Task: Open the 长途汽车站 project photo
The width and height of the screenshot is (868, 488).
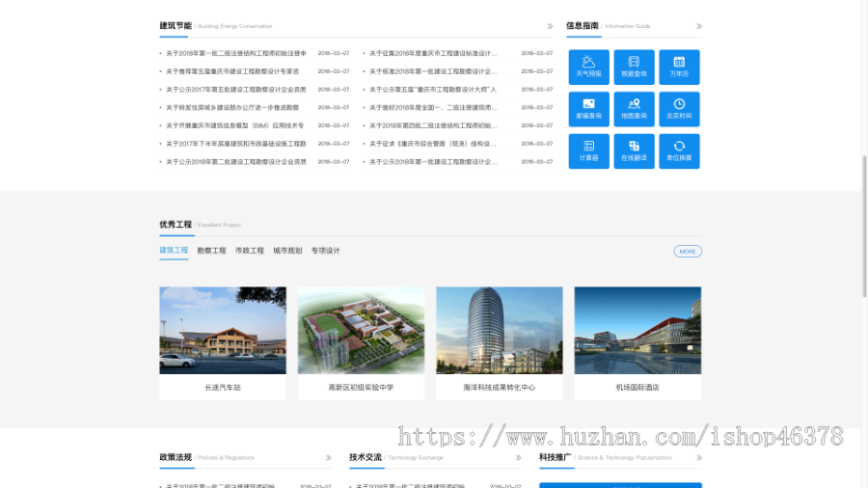Action: [x=223, y=330]
